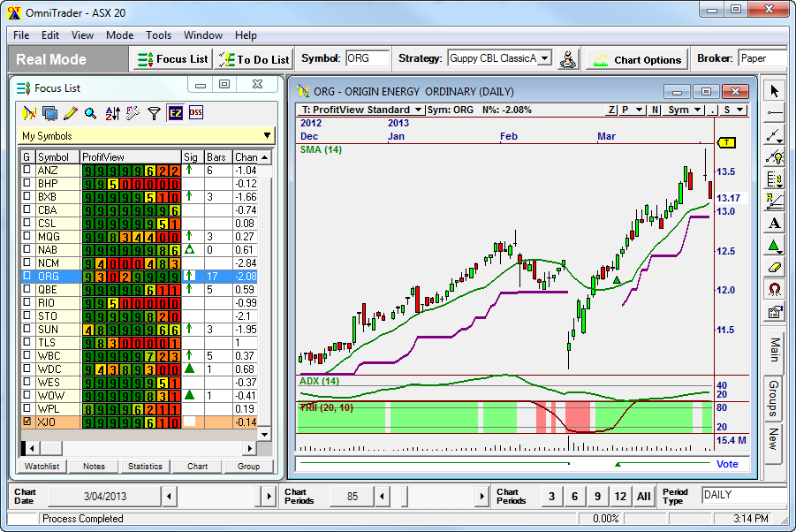Click the wrench F settings icon
This screenshot has height=532, width=796.
click(133, 113)
